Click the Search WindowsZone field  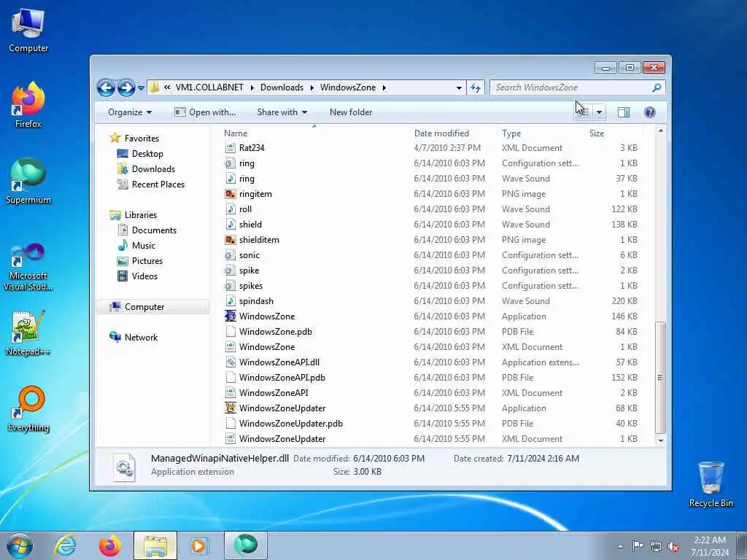(572, 87)
